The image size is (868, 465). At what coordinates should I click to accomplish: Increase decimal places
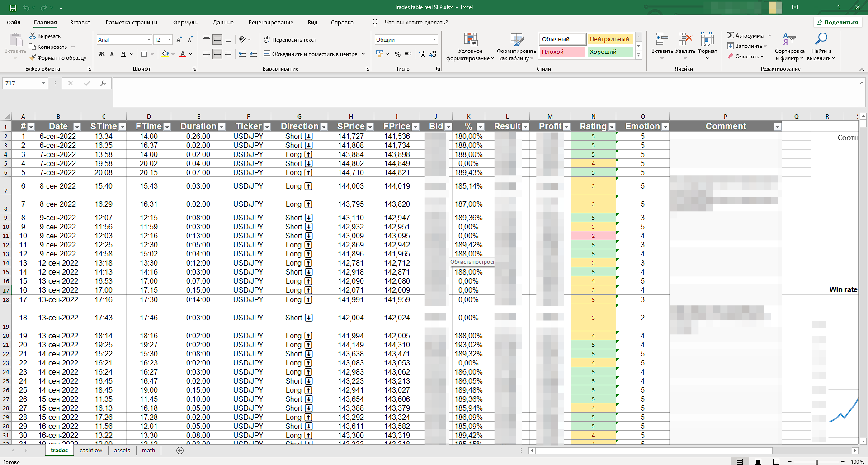point(422,54)
